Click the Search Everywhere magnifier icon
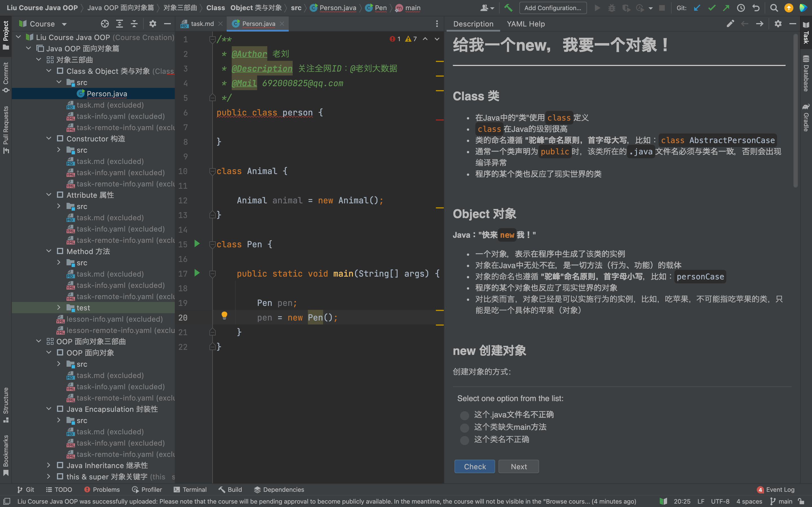Screen dimensions: 812x507 tap(774, 8)
